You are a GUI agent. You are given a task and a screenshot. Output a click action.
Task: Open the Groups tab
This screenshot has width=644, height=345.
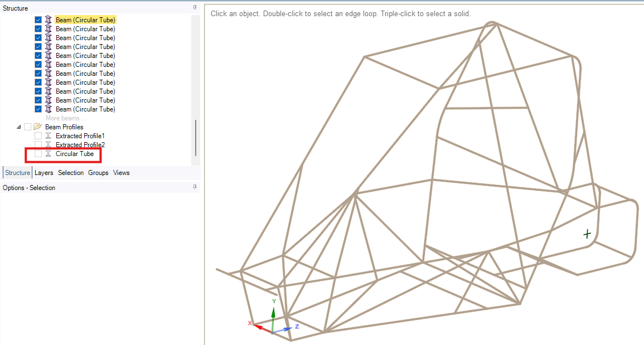pyautogui.click(x=98, y=173)
